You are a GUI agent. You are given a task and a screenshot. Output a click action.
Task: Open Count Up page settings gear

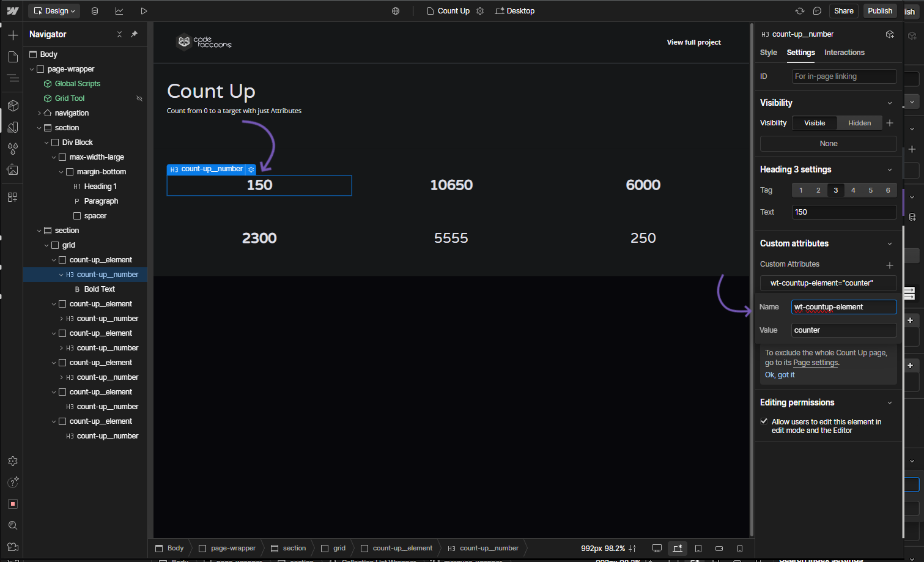pos(480,11)
